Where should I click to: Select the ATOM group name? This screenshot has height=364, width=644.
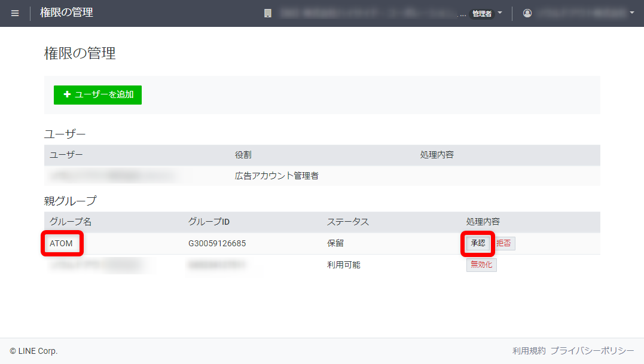click(61, 243)
